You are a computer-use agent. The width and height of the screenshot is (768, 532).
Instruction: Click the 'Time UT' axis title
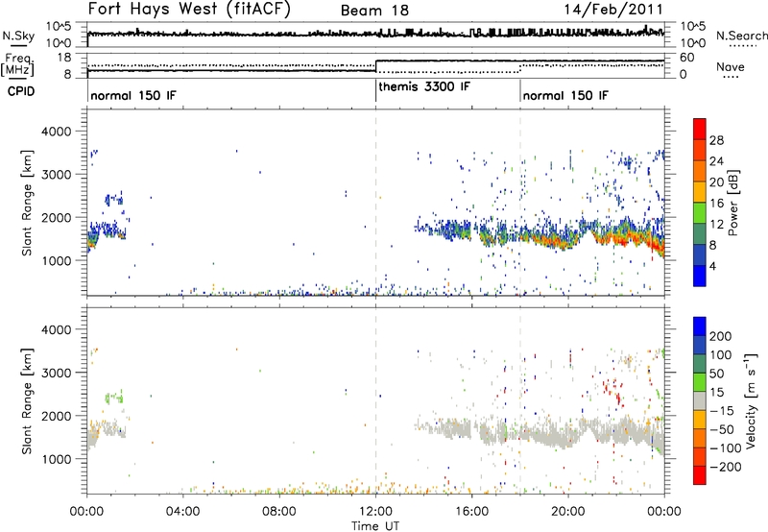coord(375,526)
